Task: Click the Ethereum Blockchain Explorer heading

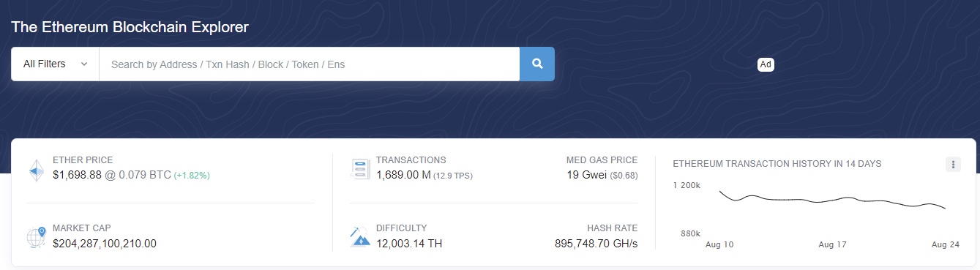Action: coord(130,27)
